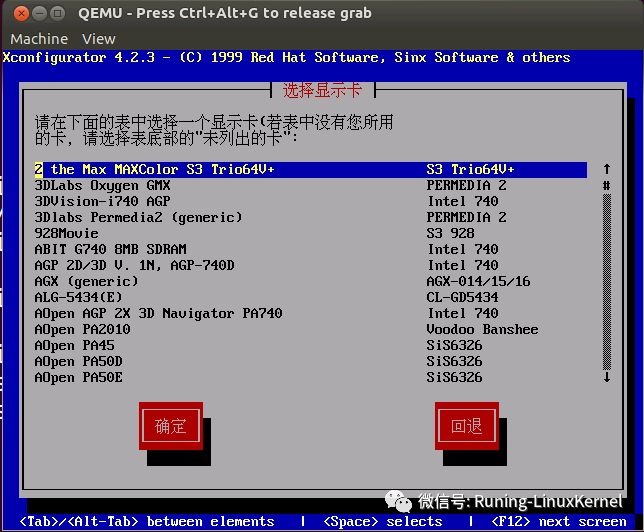Open the Machine menu
Viewport: 644px width, 532px height.
click(x=39, y=39)
